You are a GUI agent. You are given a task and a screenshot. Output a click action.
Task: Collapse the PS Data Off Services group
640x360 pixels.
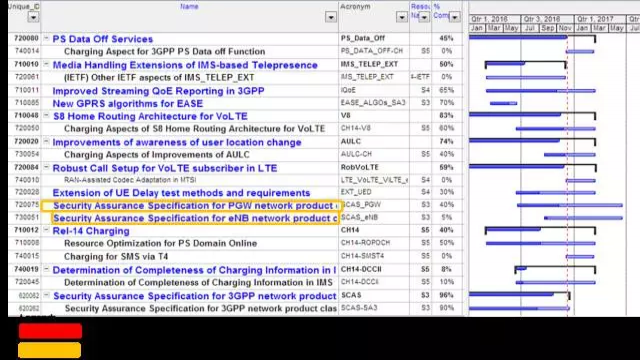coord(46,38)
